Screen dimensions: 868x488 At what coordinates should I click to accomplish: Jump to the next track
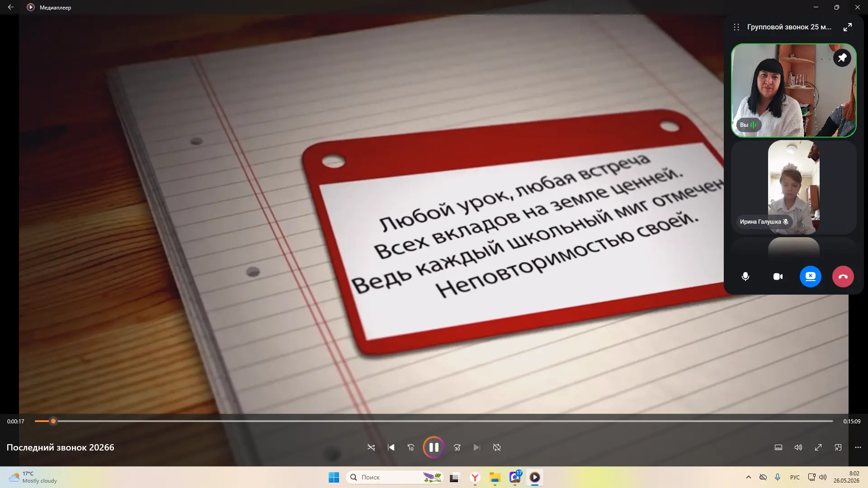[x=477, y=447]
